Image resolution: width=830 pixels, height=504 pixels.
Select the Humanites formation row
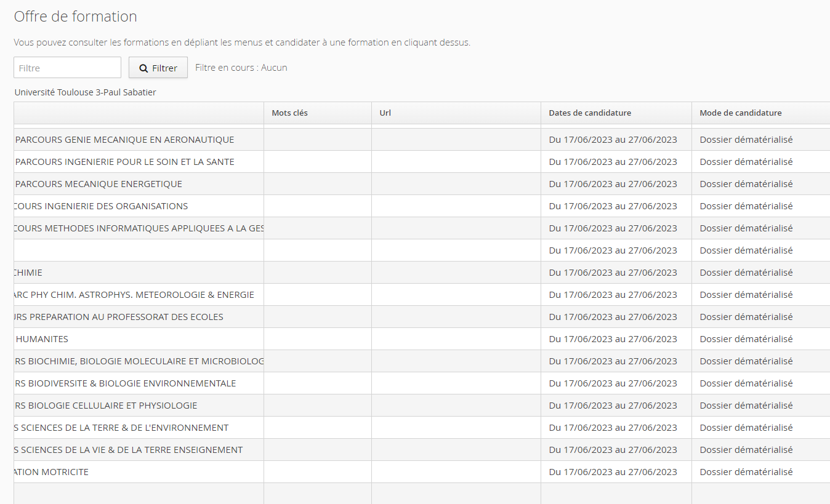click(42, 339)
